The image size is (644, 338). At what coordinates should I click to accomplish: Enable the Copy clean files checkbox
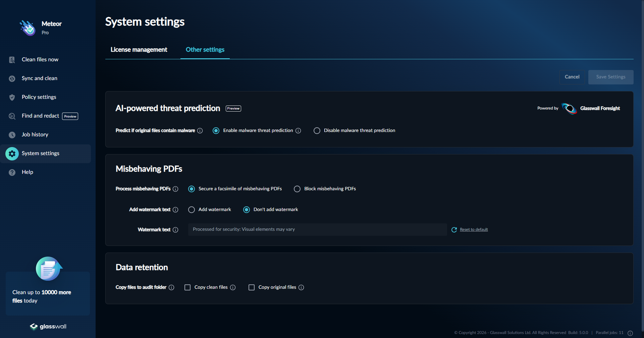[187, 287]
